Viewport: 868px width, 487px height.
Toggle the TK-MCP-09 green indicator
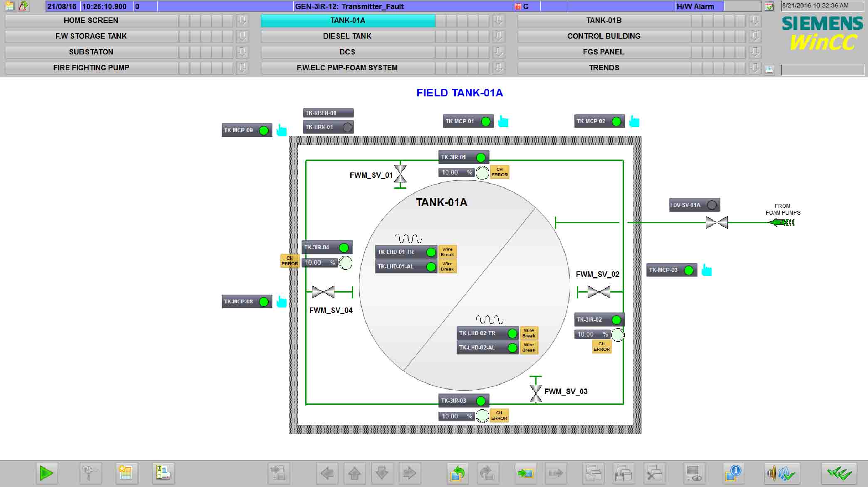264,130
